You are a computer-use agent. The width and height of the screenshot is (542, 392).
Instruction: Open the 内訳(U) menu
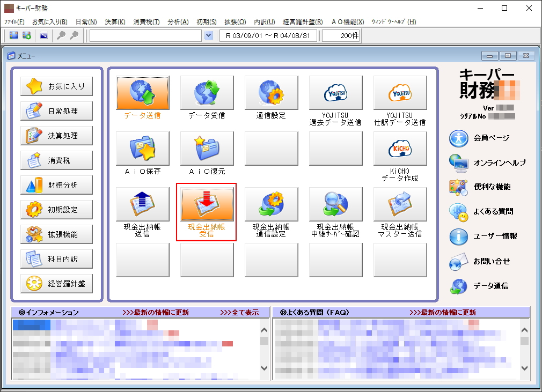(265, 22)
